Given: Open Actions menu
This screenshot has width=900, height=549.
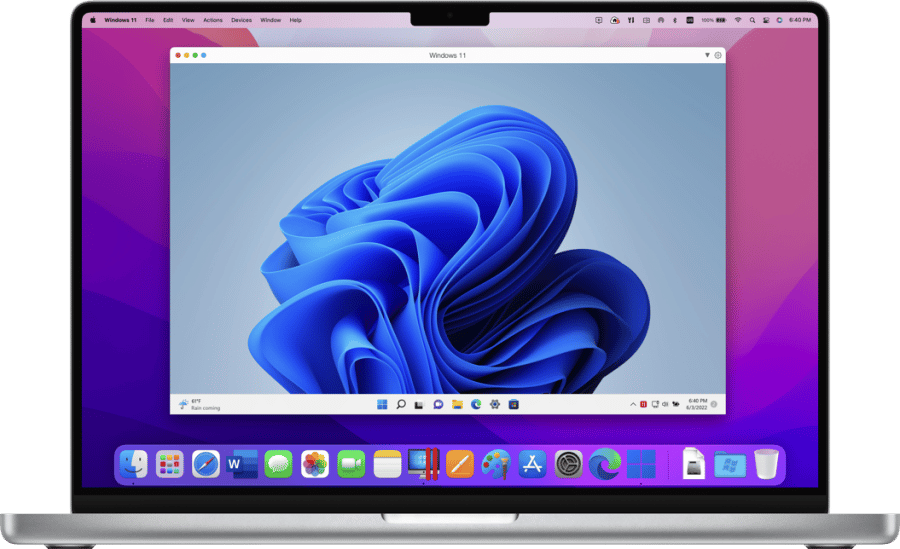Looking at the screenshot, I should point(213,20).
